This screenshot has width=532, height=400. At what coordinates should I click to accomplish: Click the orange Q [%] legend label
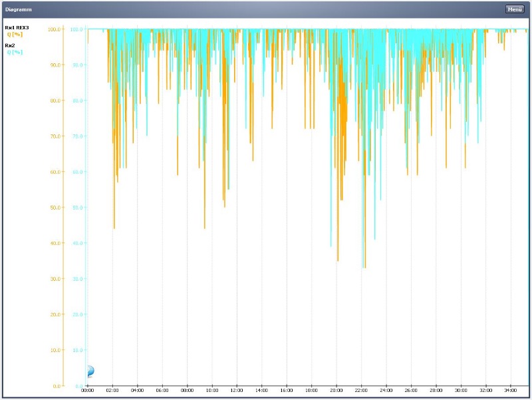tap(15, 35)
